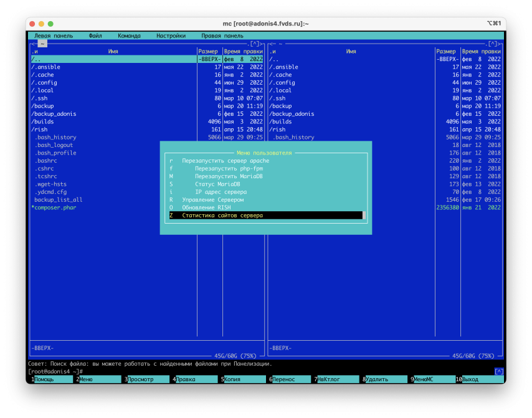
Task: Select /.config in right panel
Action: click(385, 83)
